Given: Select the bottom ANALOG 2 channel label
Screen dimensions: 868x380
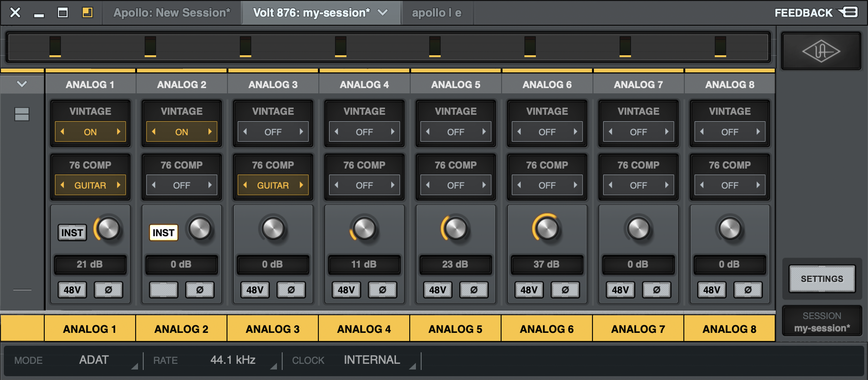Looking at the screenshot, I should tap(181, 329).
